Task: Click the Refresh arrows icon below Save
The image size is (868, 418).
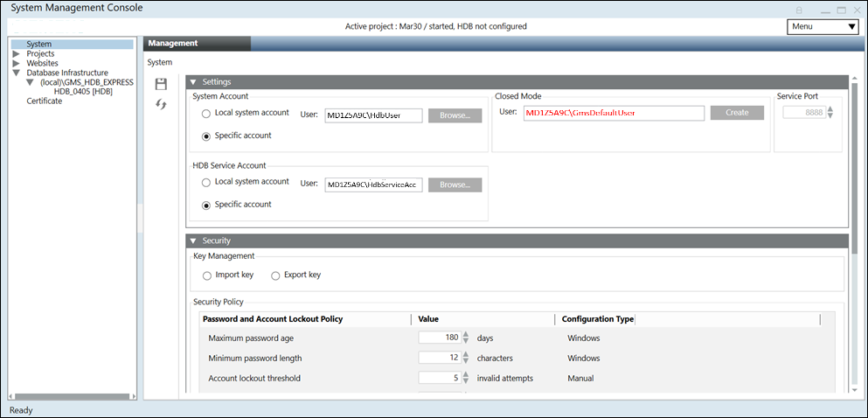Action: point(161,104)
